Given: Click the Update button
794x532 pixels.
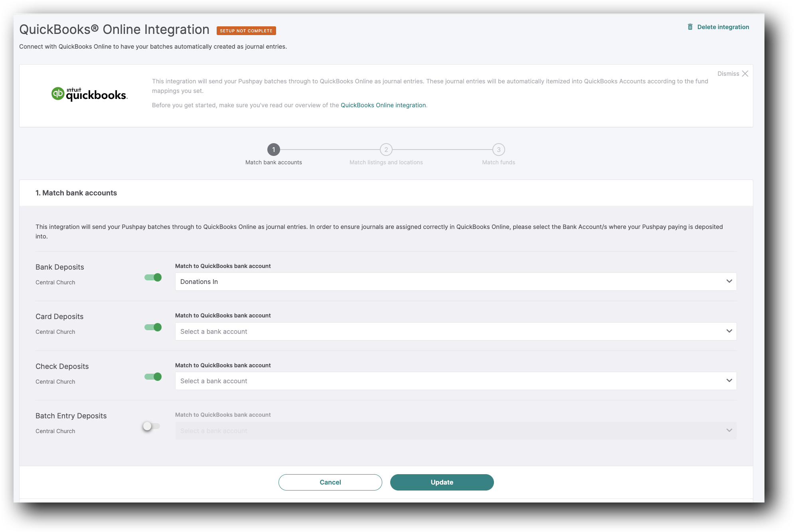Looking at the screenshot, I should coord(442,482).
